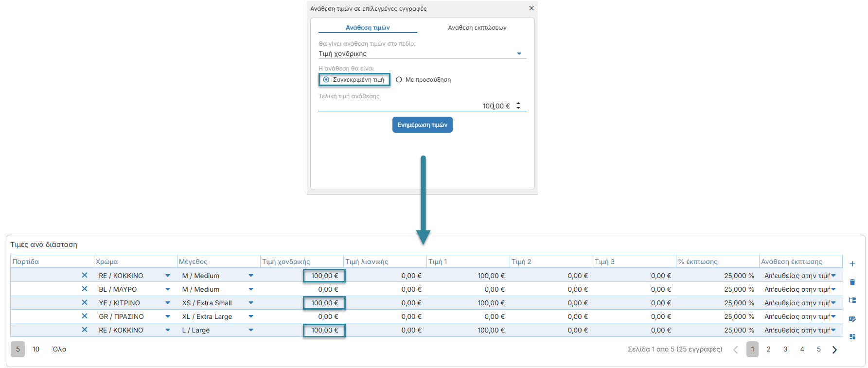
Task: Go to page 4
Action: coord(802,349)
